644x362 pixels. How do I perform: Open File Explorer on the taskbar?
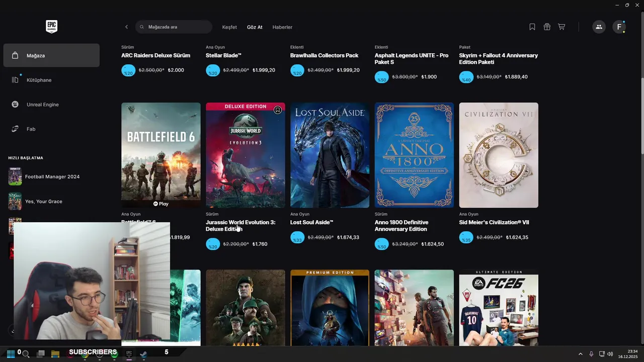click(55, 354)
